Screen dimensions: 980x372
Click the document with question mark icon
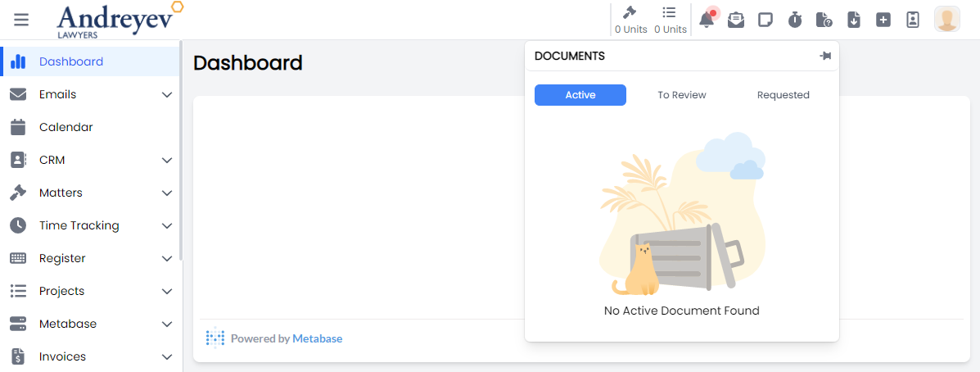click(x=824, y=20)
